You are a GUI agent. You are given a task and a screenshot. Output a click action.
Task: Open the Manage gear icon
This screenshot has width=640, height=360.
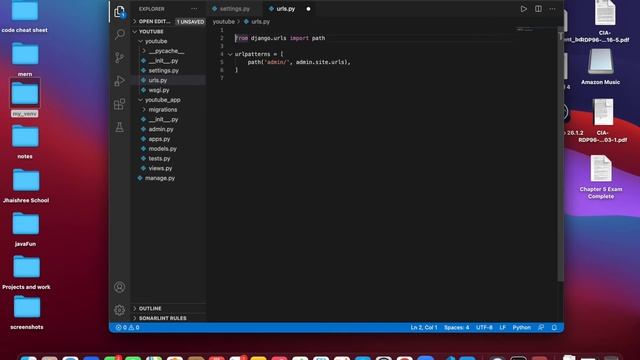click(120, 310)
